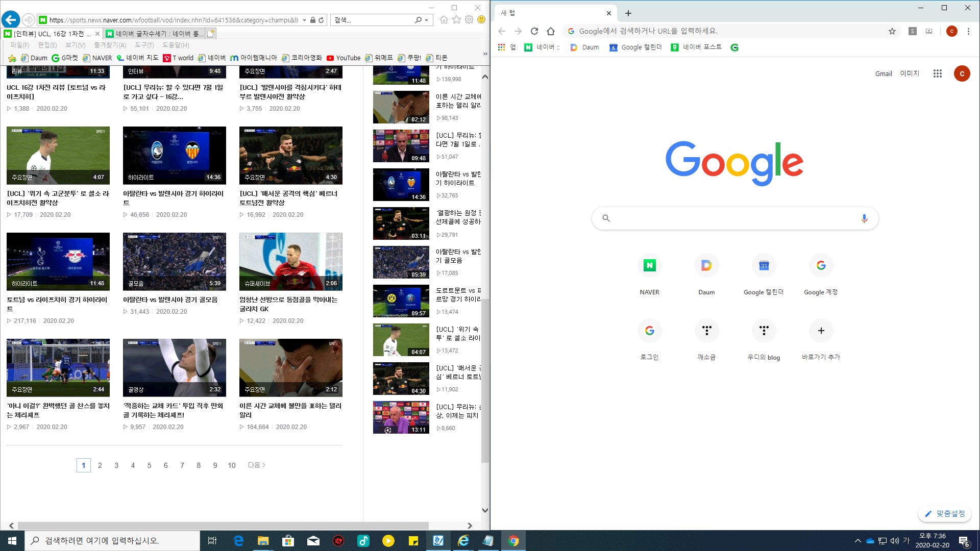Open the NAVER shortcut tile
The image size is (980, 551).
pos(649,266)
